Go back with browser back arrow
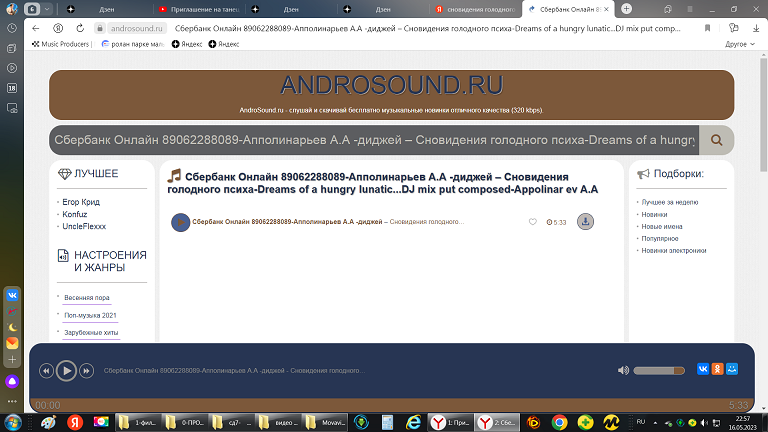This screenshot has width=768, height=432. (x=35, y=28)
